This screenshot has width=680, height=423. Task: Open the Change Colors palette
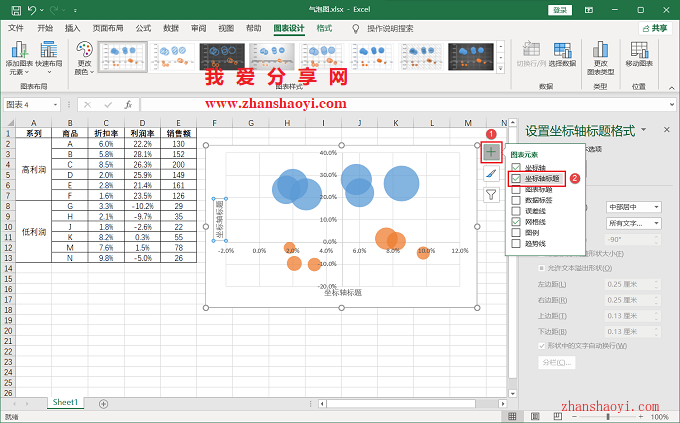point(84,58)
